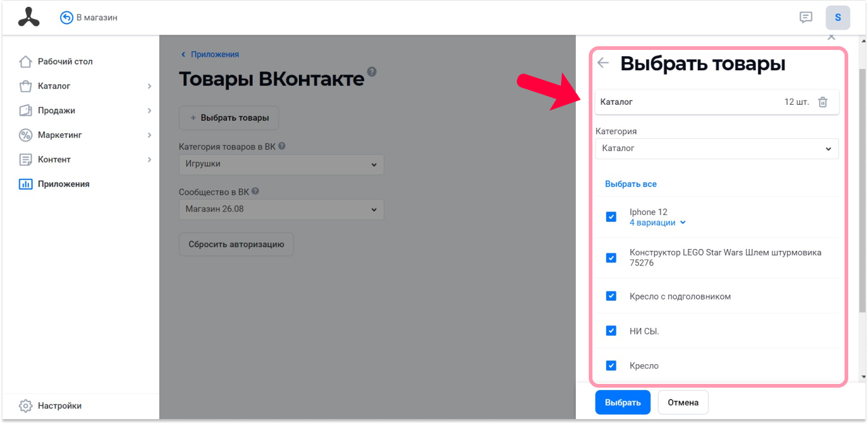Click the help icon by Сообщество в ВК

point(255,191)
